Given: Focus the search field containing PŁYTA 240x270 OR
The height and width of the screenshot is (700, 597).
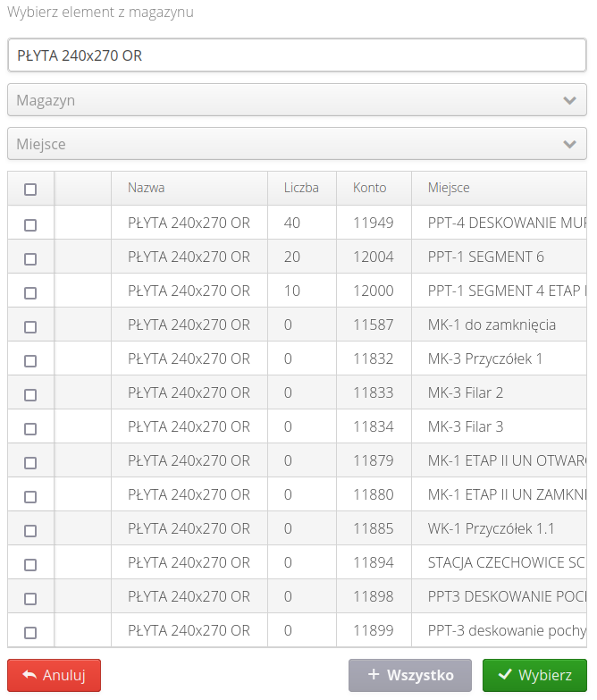Looking at the screenshot, I should coord(297,55).
